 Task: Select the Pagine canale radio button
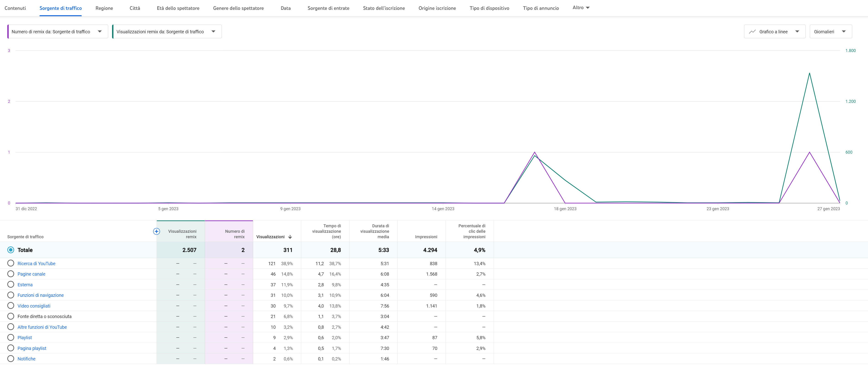[11, 274]
